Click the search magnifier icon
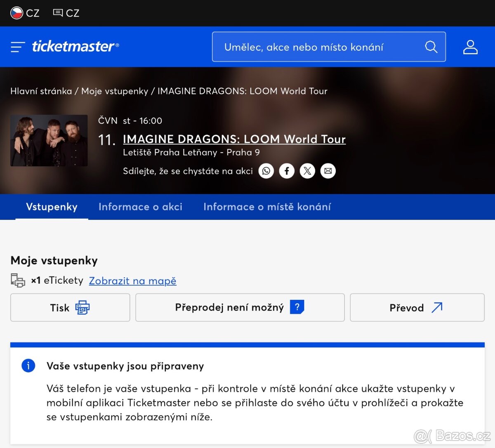The height and width of the screenshot is (448, 495). coord(431,47)
